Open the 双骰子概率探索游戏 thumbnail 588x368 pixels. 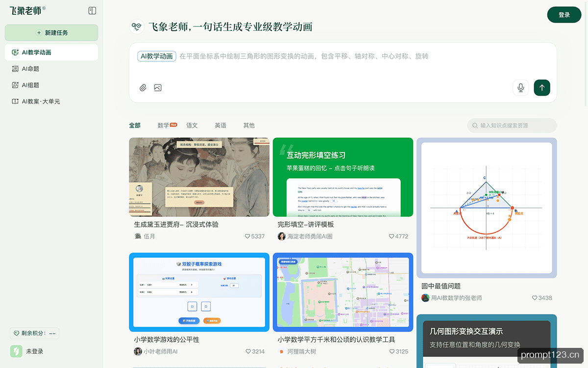point(199,292)
